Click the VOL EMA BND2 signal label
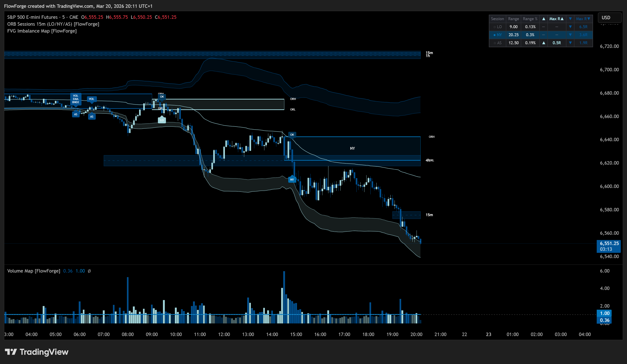 [76, 99]
